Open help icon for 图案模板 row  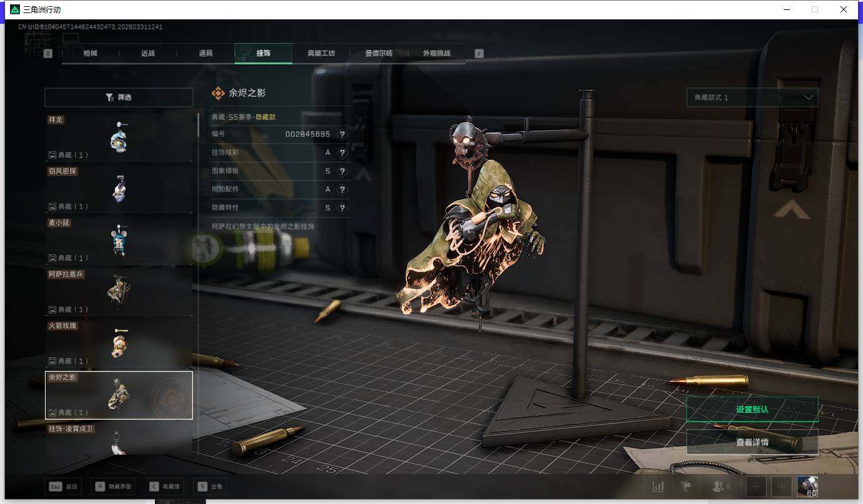[342, 171]
